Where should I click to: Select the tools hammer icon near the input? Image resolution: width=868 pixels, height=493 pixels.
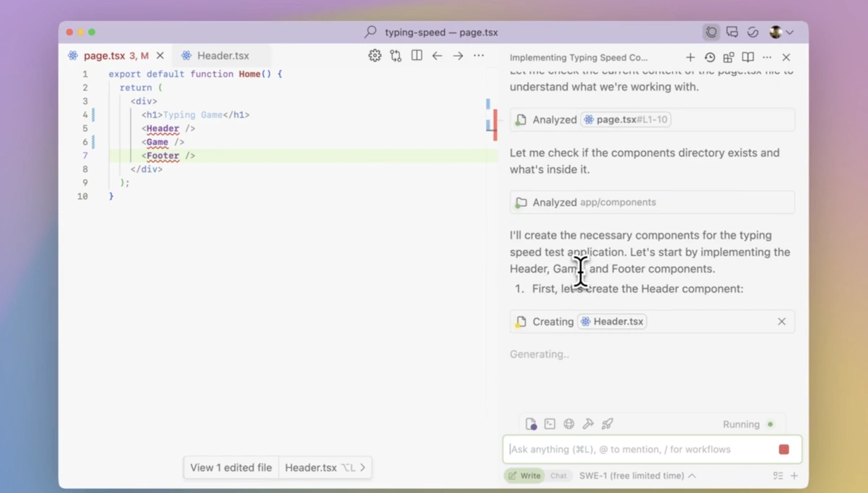pos(589,424)
